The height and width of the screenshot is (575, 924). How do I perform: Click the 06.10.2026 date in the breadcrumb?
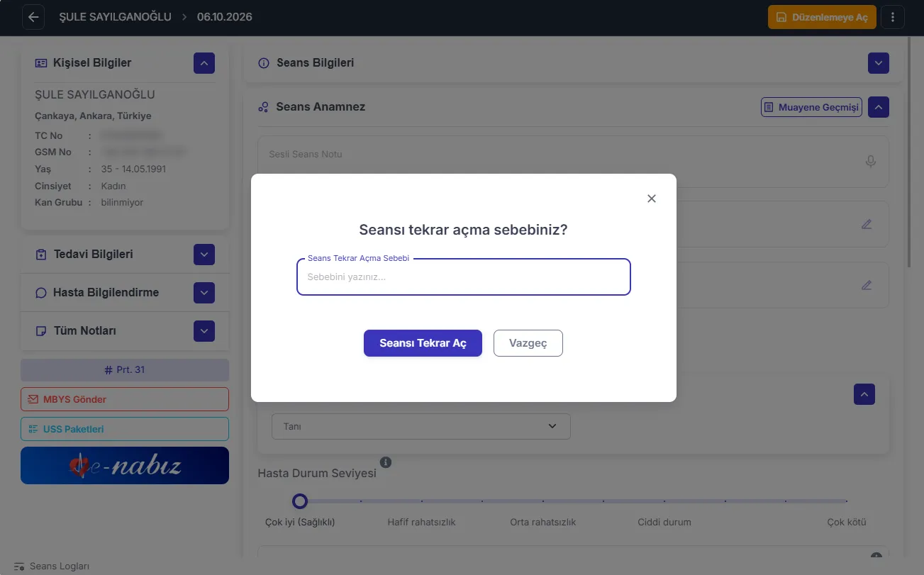click(225, 16)
